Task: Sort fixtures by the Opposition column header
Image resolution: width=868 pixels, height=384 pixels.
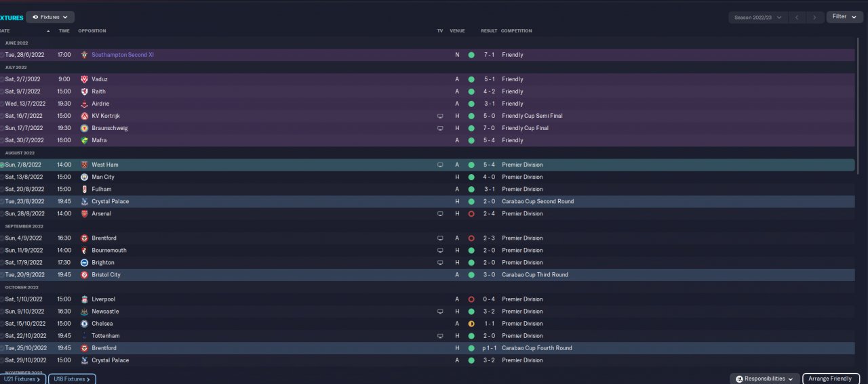Action: (92, 30)
